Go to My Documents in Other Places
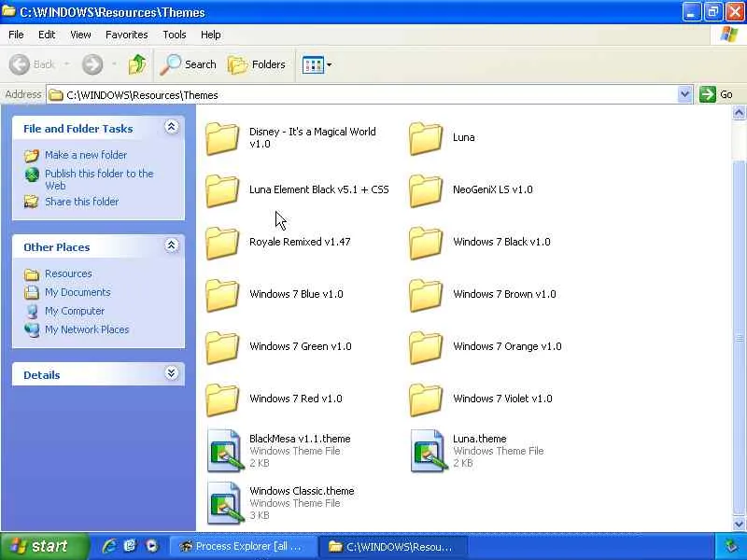747x560 pixels. click(78, 292)
